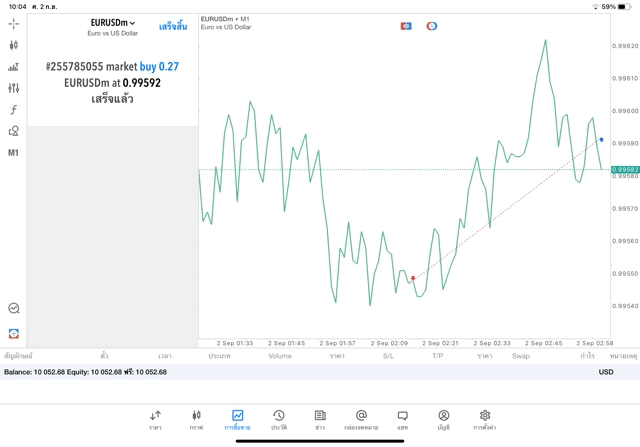Open chart settings sliders icon
The width and height of the screenshot is (640, 447).
click(x=13, y=88)
